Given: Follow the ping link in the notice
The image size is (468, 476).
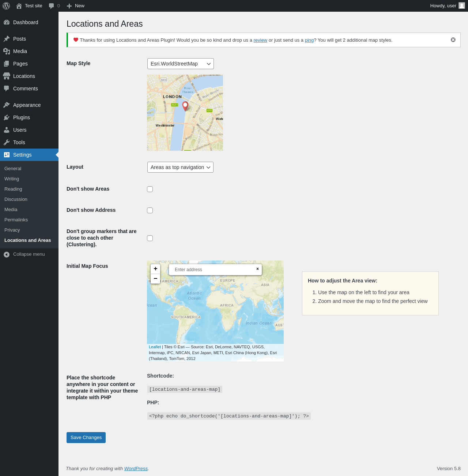Looking at the screenshot, I should pos(309,40).
